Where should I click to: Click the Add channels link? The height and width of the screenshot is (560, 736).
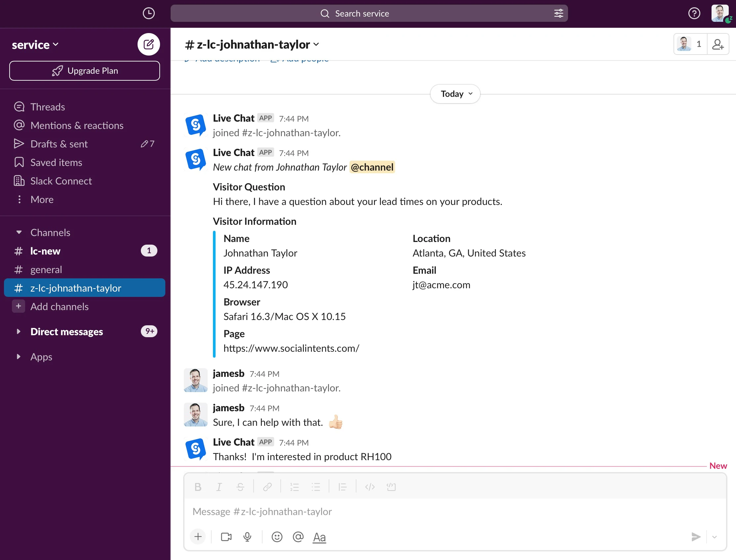coord(60,306)
